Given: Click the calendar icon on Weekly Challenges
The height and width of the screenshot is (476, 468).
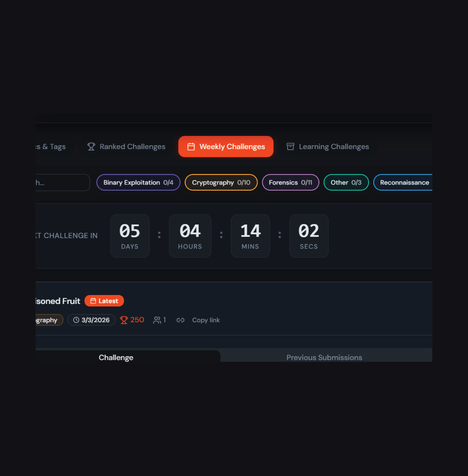Looking at the screenshot, I should pos(191,147).
